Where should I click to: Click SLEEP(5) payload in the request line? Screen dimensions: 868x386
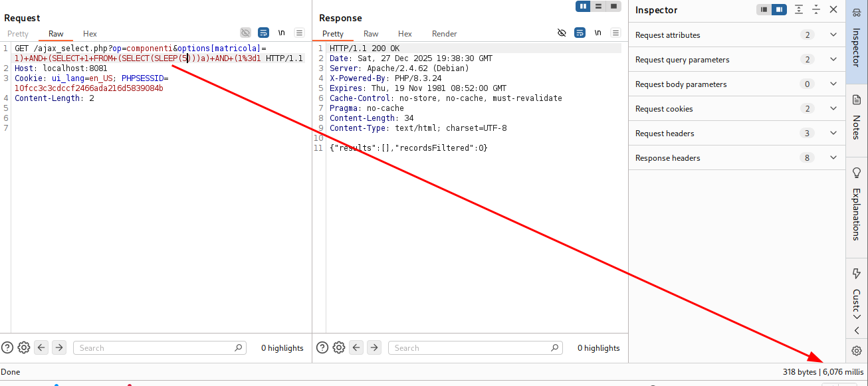click(x=171, y=58)
